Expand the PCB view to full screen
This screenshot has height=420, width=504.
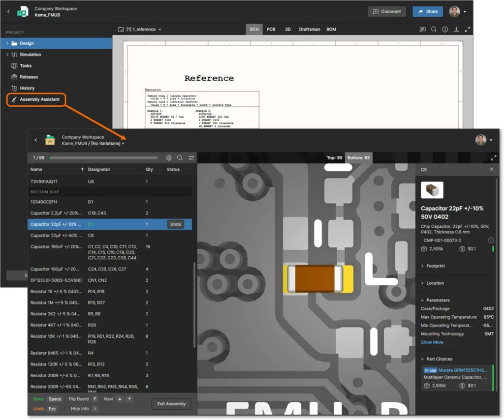(x=494, y=158)
